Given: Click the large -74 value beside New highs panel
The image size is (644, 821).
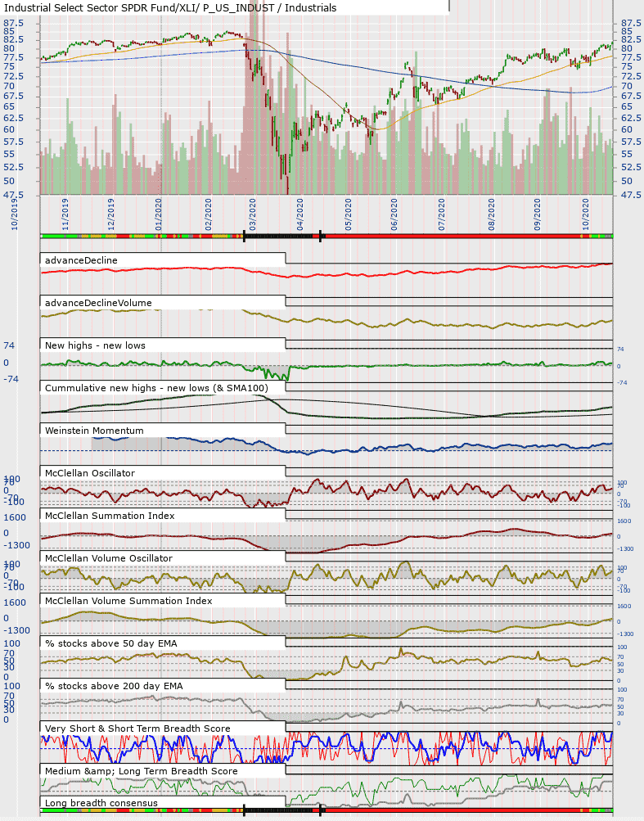Looking at the screenshot, I should tap(11, 378).
